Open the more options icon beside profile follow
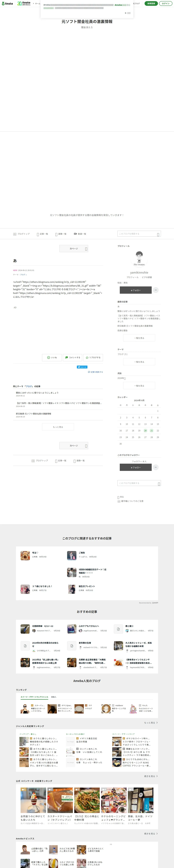This screenshot has width=174, height=868. (156, 290)
